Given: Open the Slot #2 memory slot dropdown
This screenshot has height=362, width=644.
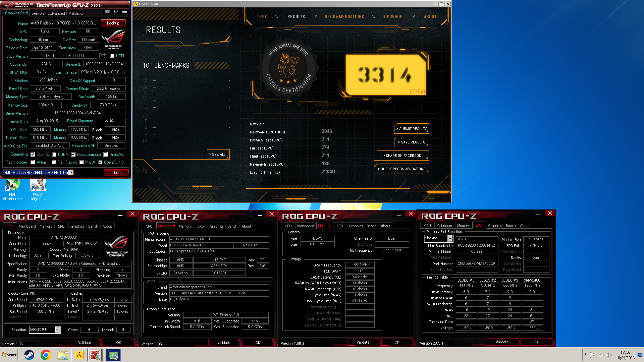Looking at the screenshot, I should click(x=450, y=238).
